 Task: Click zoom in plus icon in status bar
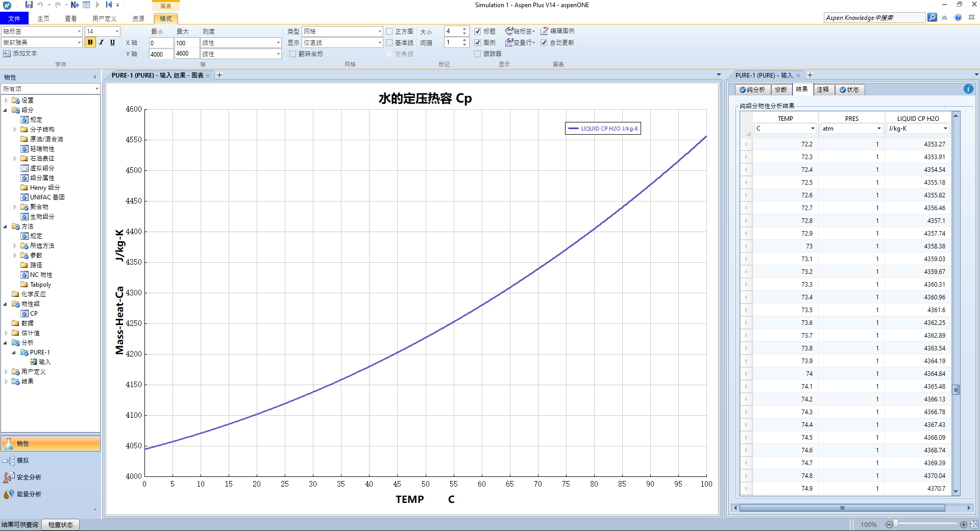click(964, 524)
